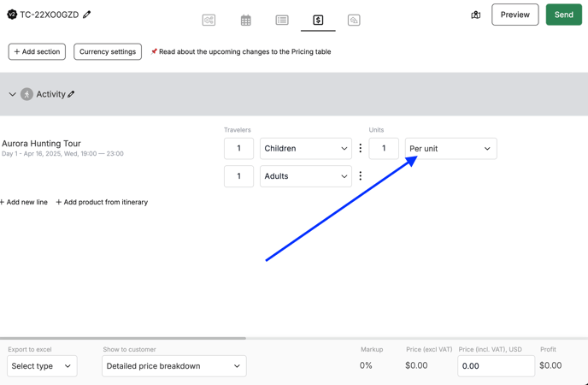Screen dimensions: 588x385
Task: Select the pricing dollar tab
Action: click(x=318, y=20)
